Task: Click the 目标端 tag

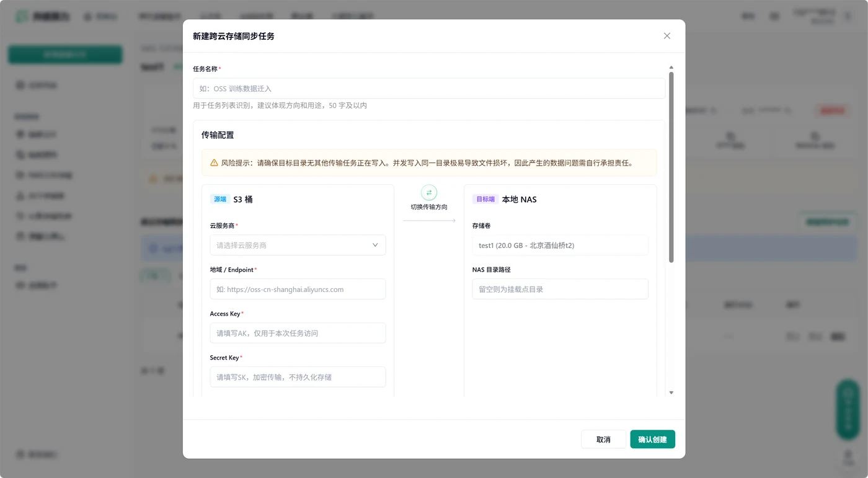Action: 485,199
